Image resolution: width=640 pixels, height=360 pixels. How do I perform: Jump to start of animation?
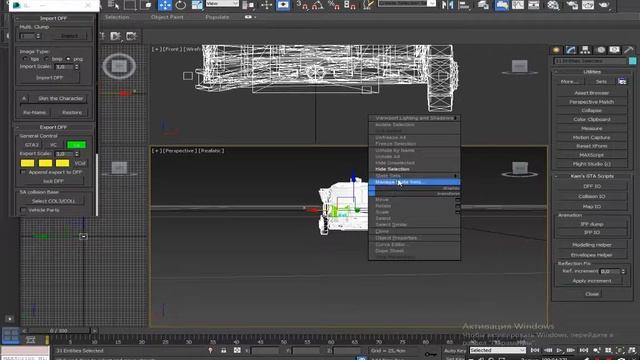pos(535,350)
